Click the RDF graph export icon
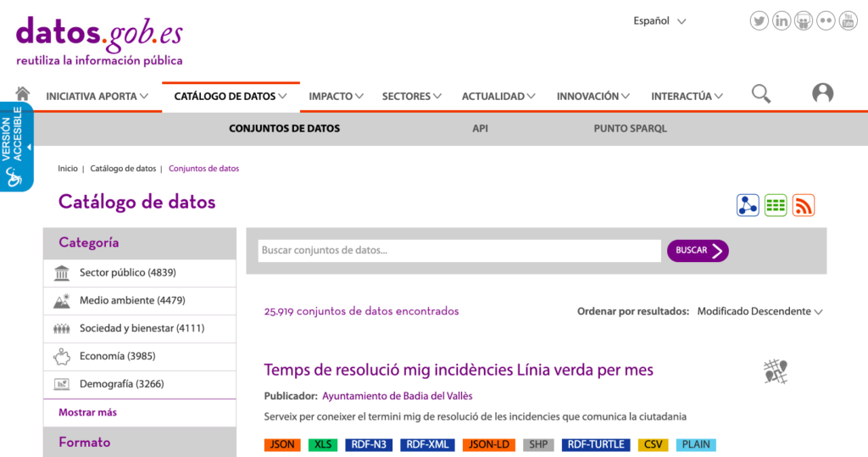Screen dimensions: 868x457 [748, 205]
